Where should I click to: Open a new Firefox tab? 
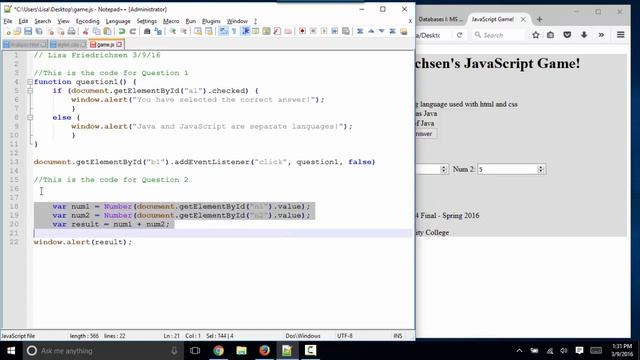point(540,19)
